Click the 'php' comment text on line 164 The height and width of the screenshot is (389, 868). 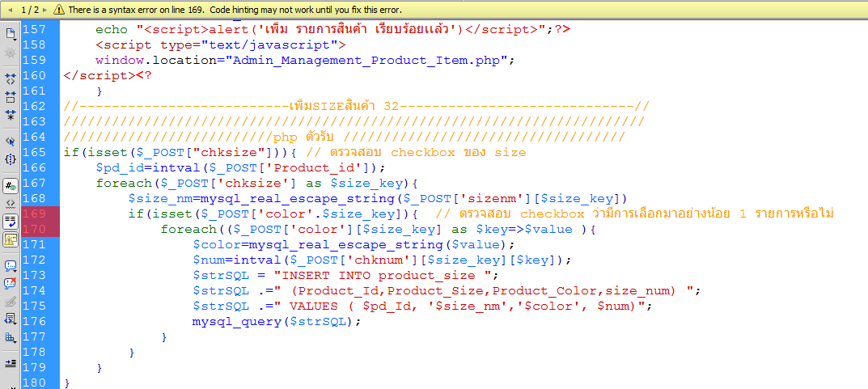coord(285,137)
